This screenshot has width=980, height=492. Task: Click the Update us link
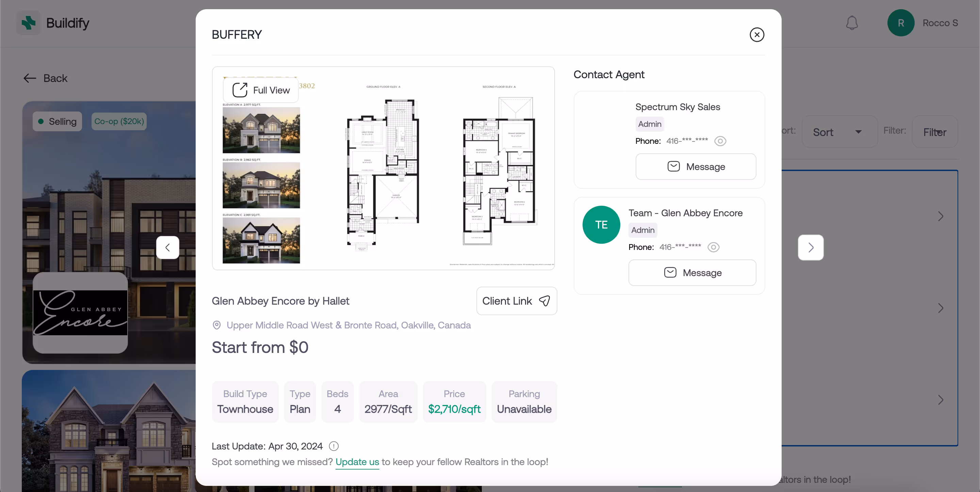pyautogui.click(x=357, y=462)
